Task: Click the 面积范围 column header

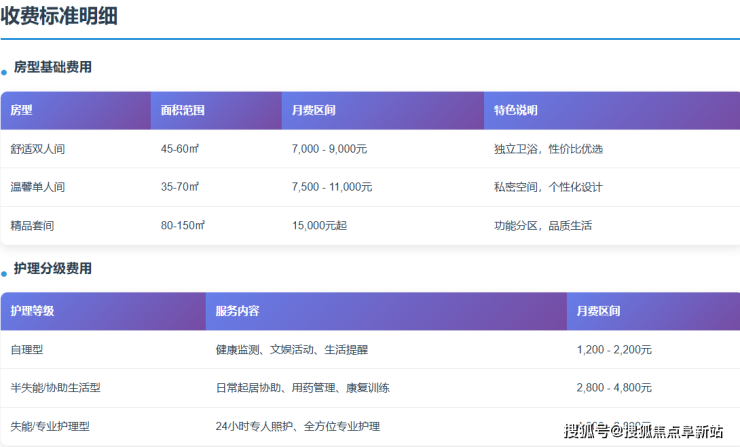Action: [182, 111]
